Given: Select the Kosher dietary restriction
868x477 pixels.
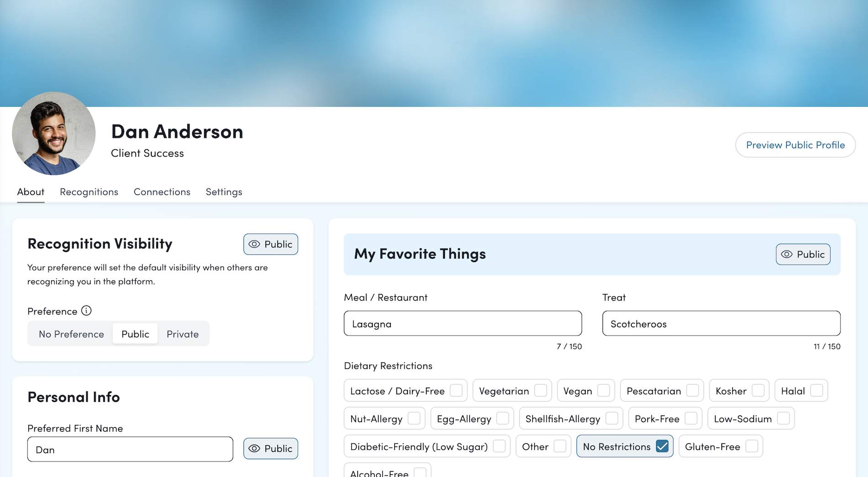Looking at the screenshot, I should pos(758,391).
